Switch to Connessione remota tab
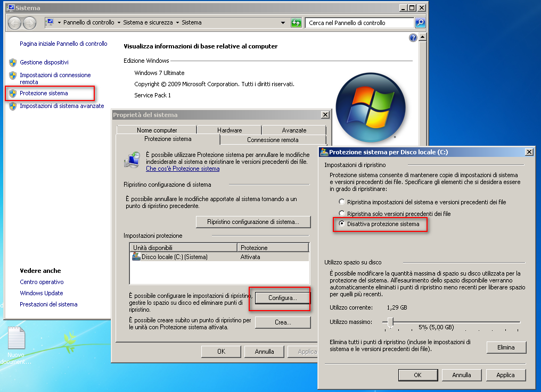Viewport: 541px width, 392px height. click(x=273, y=140)
